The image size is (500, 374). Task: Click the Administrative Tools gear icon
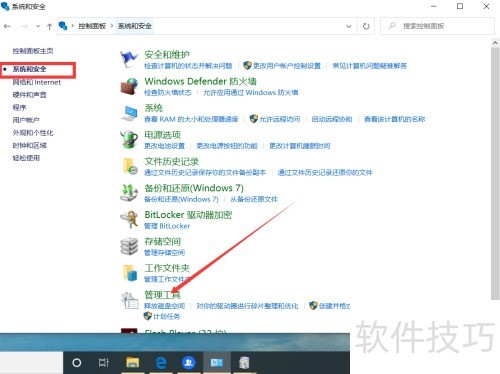coord(129,300)
